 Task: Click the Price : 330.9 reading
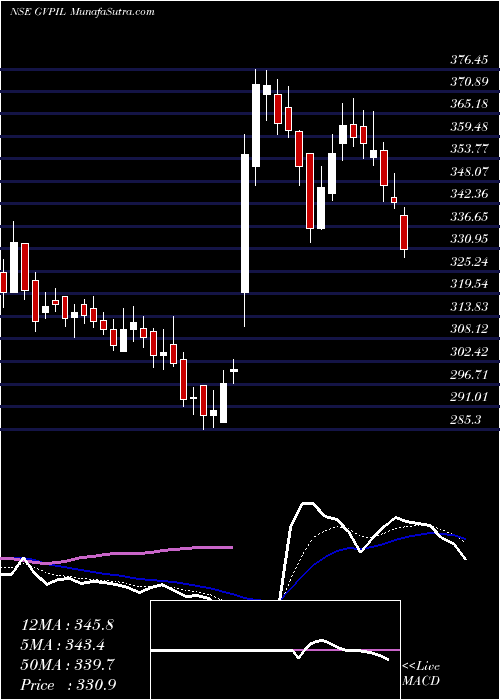click(68, 685)
